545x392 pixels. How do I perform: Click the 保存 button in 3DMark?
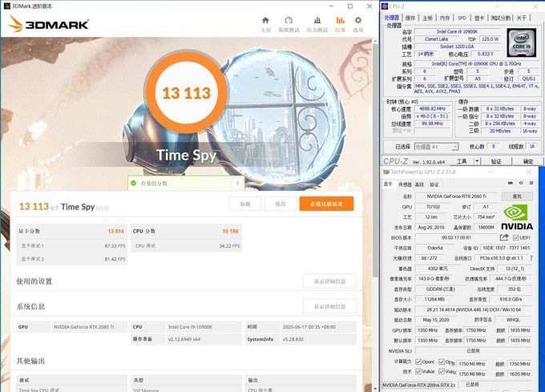[x=281, y=204]
